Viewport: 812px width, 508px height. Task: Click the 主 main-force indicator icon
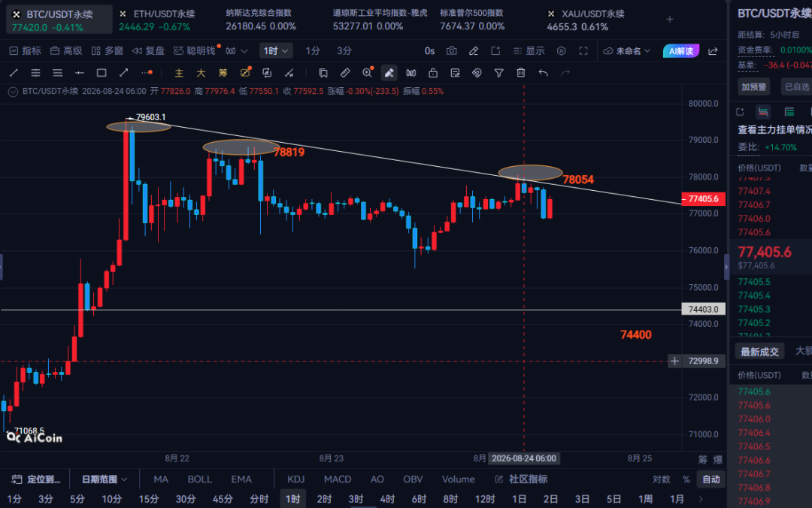179,73
